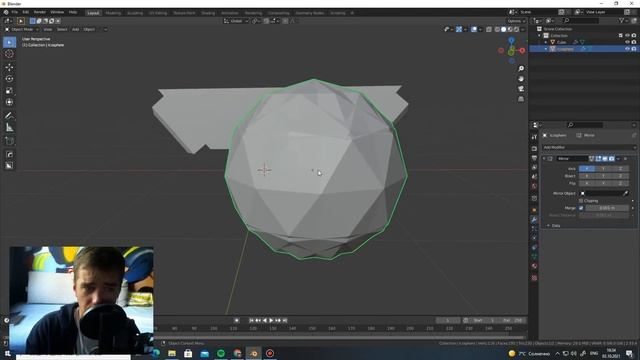Switch to rendered viewport shading

pos(516,29)
